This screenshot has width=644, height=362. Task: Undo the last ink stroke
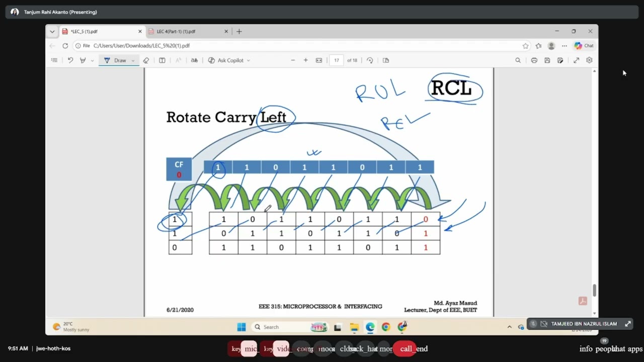click(70, 60)
